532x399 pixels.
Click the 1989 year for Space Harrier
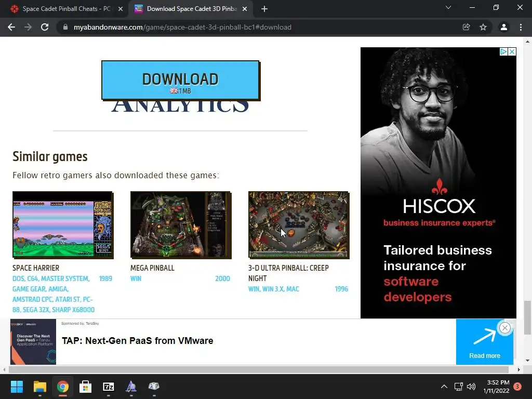coord(105,278)
